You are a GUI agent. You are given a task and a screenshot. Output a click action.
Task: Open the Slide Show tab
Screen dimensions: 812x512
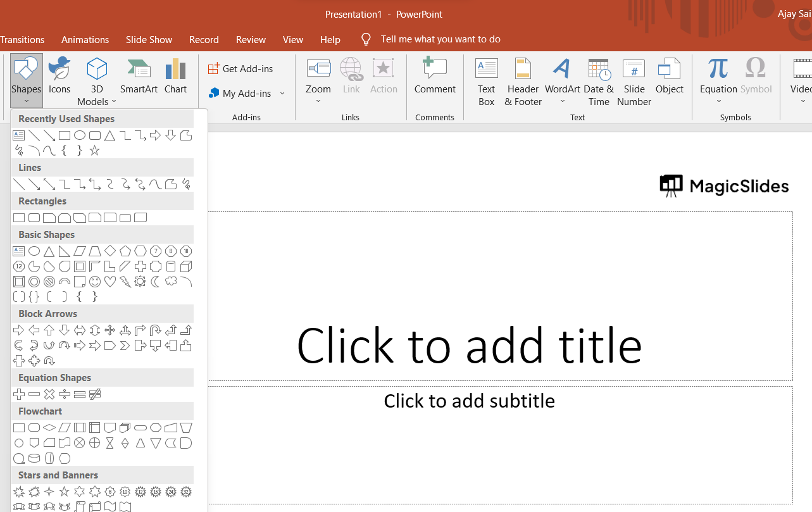149,39
